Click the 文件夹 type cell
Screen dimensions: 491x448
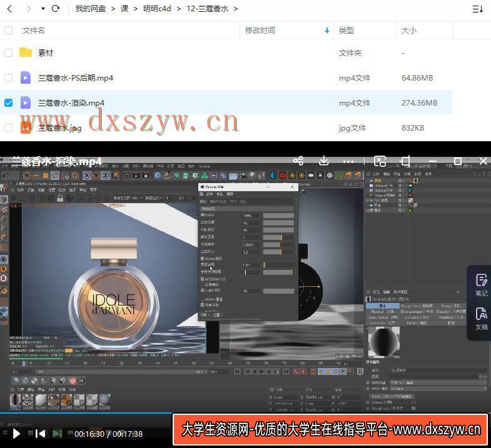350,53
